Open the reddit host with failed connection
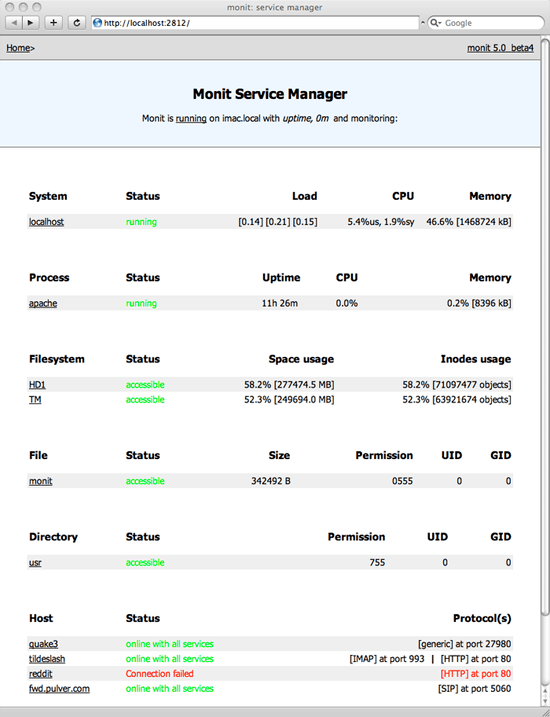The width and height of the screenshot is (550, 717). 41,674
